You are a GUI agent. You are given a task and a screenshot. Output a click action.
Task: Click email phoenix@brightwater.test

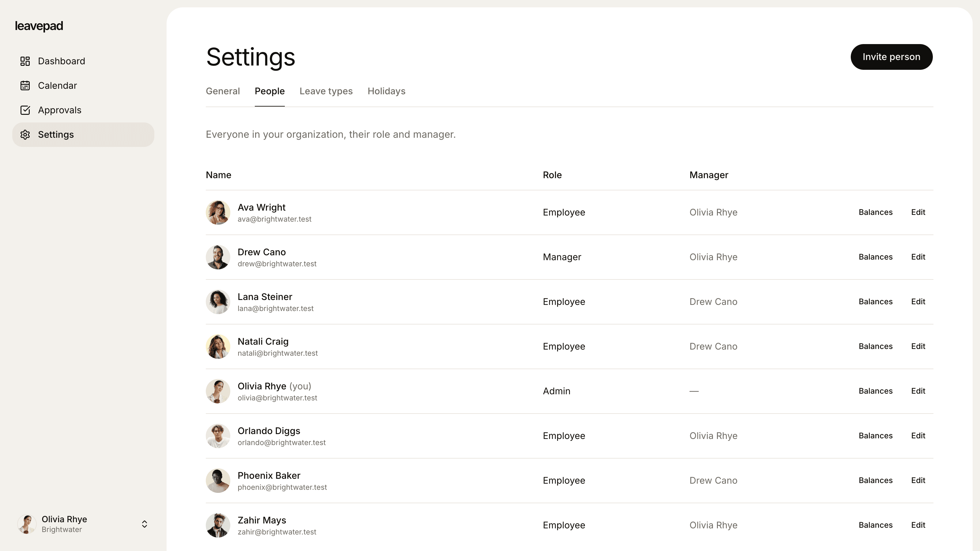pos(282,488)
